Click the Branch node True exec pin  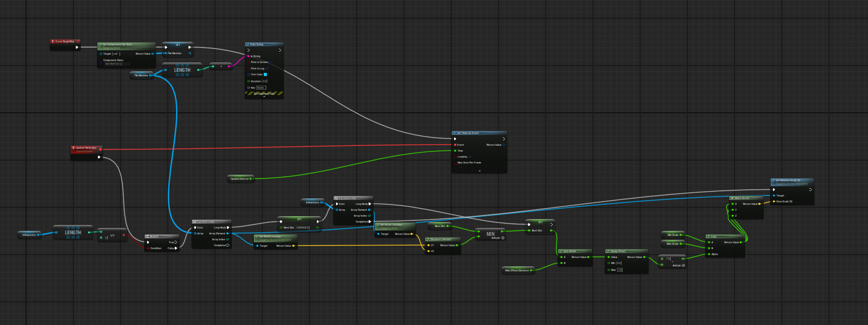(x=176, y=242)
